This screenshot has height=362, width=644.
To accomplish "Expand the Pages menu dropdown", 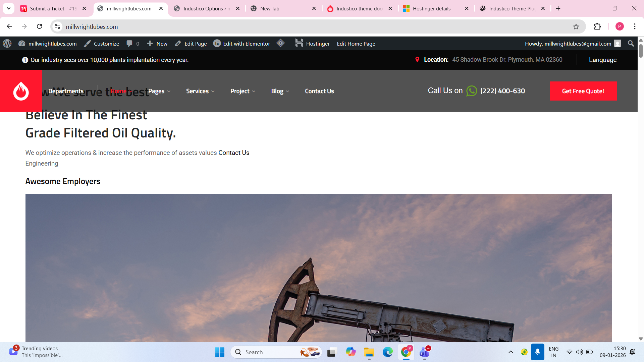I will 159,91.
